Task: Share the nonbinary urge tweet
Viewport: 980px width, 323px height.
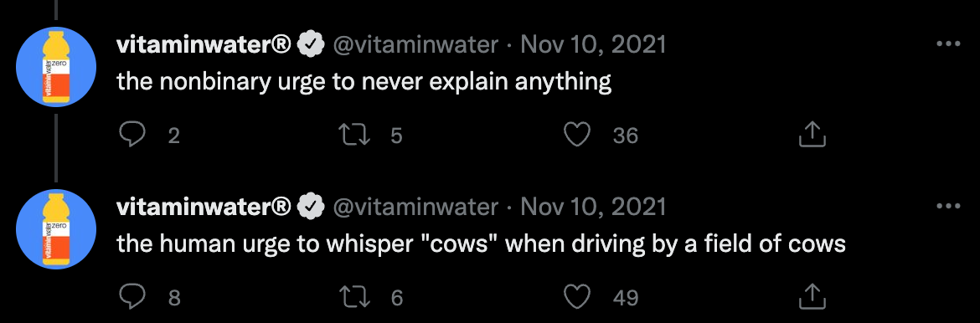Action: pyautogui.click(x=812, y=135)
